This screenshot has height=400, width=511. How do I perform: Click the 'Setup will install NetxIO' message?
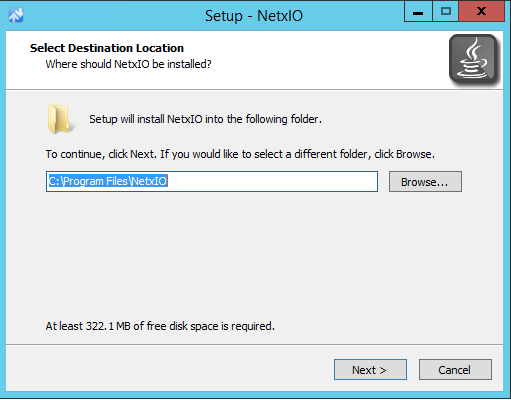pyautogui.click(x=205, y=119)
